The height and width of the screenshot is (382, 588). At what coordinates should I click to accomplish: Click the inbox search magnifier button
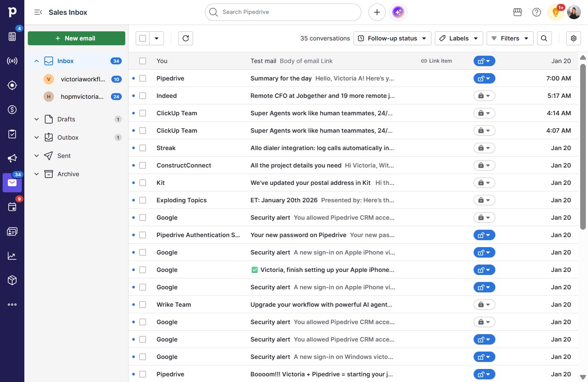pos(544,38)
